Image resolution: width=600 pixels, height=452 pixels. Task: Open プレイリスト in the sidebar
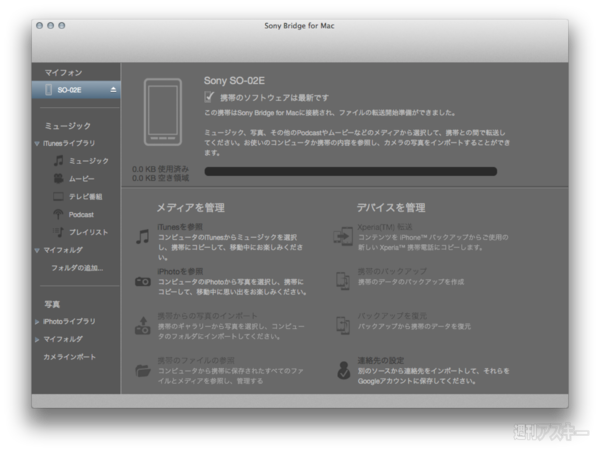[x=88, y=232]
